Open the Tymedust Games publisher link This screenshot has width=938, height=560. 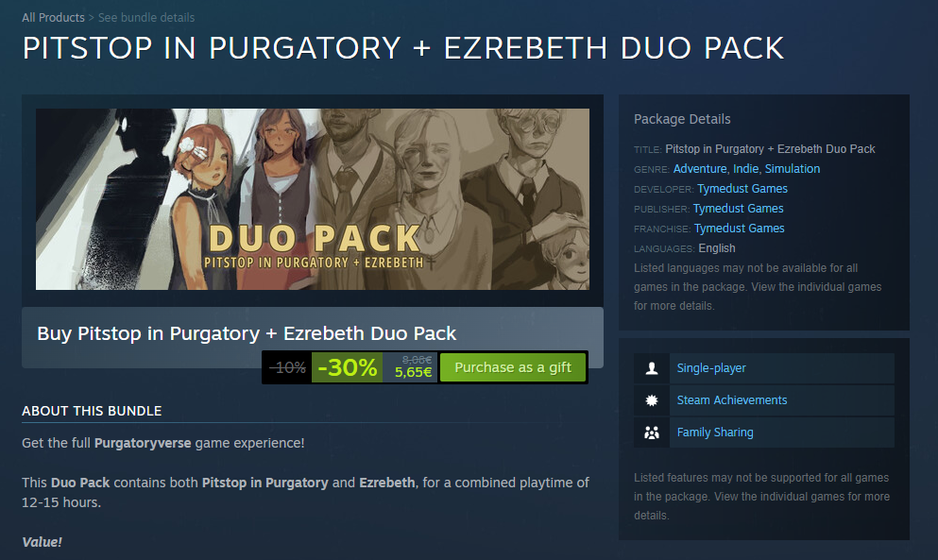click(738, 208)
